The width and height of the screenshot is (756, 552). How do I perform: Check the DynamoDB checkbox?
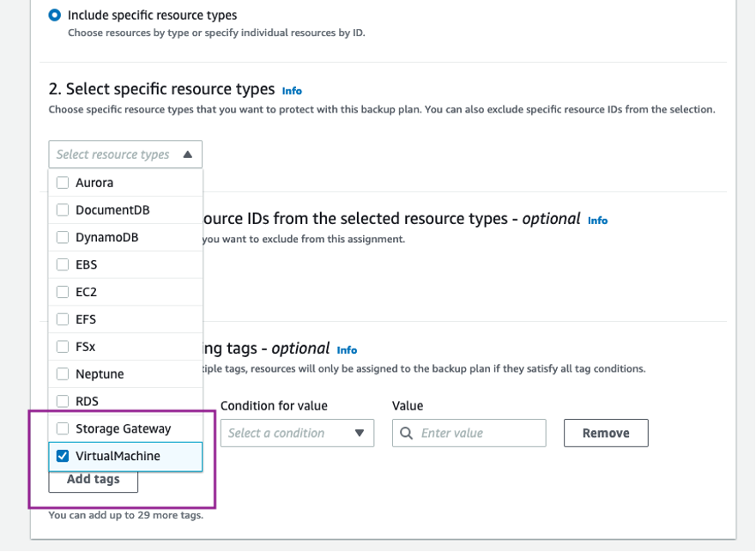click(x=63, y=237)
